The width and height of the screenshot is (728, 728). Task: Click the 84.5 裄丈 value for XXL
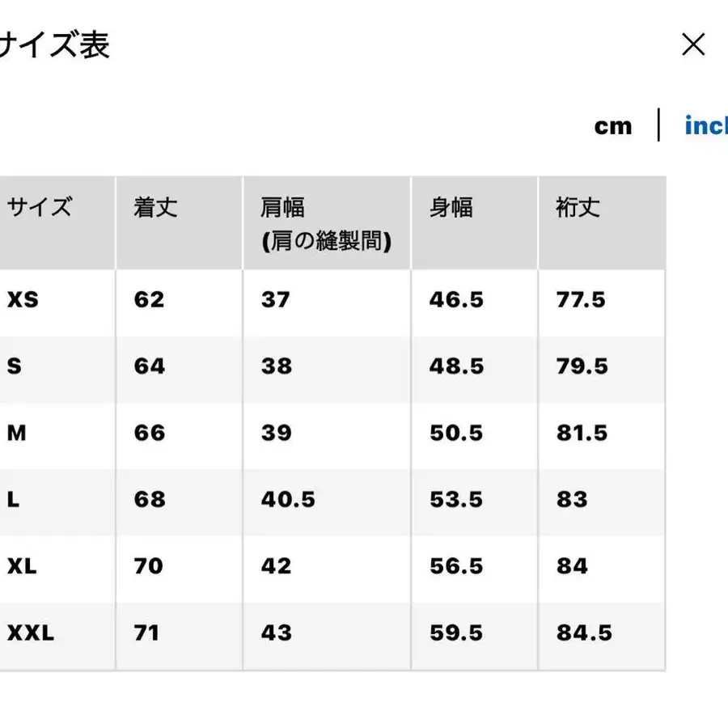click(x=584, y=634)
